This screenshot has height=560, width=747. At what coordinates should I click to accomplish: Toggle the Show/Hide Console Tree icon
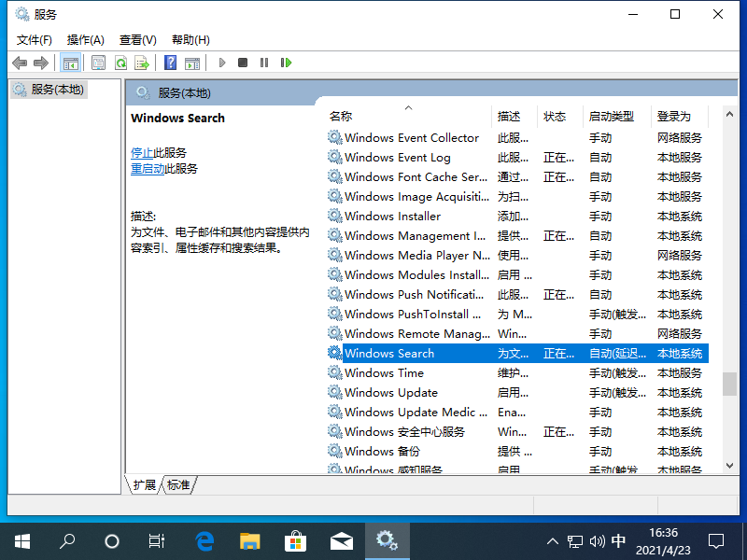70,63
